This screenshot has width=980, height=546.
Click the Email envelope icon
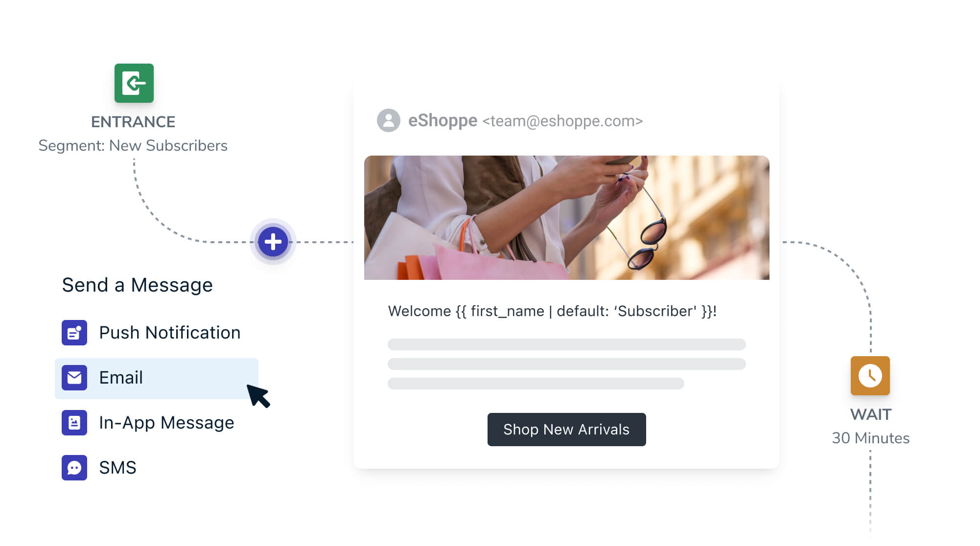click(x=74, y=378)
